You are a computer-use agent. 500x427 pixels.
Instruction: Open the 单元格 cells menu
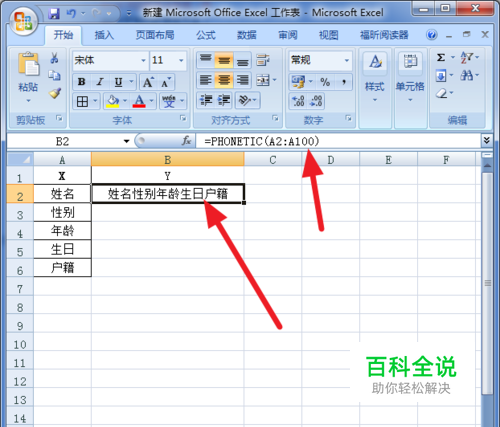[x=410, y=77]
